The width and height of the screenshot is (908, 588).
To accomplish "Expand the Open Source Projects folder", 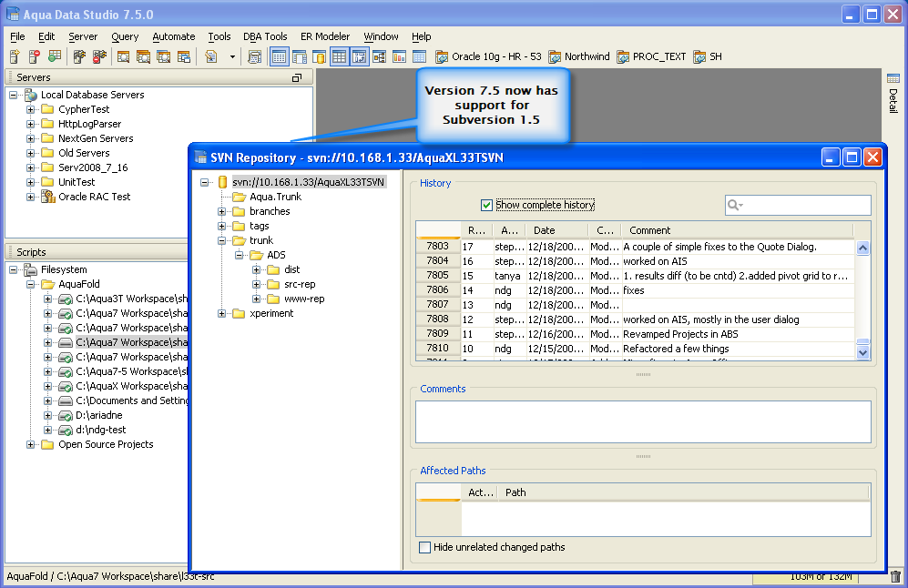I will click(x=31, y=444).
